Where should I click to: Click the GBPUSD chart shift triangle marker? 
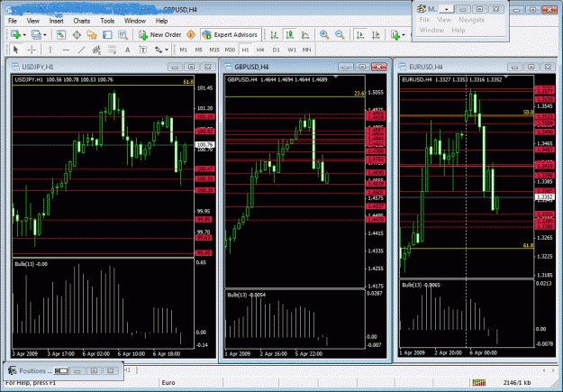pos(336,77)
